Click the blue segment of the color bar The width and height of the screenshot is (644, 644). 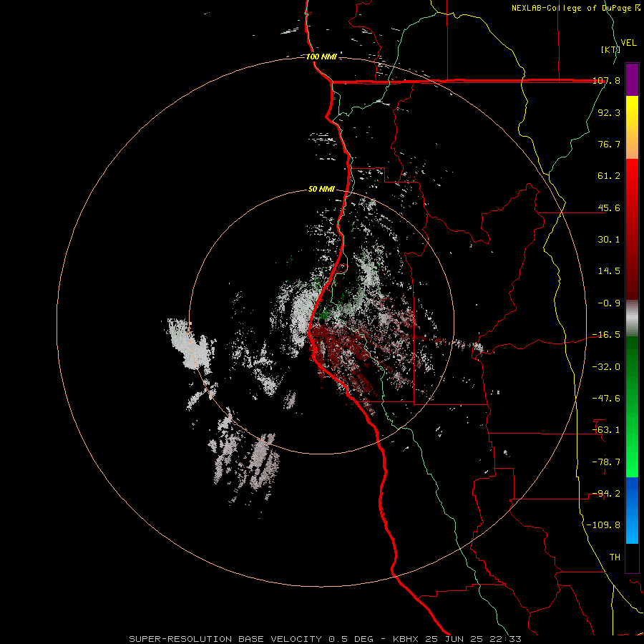[632, 510]
